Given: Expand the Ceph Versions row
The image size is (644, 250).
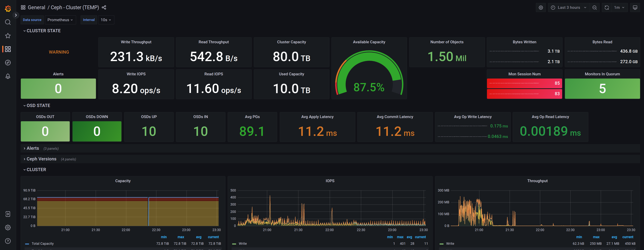Looking at the screenshot, I should [x=41, y=159].
